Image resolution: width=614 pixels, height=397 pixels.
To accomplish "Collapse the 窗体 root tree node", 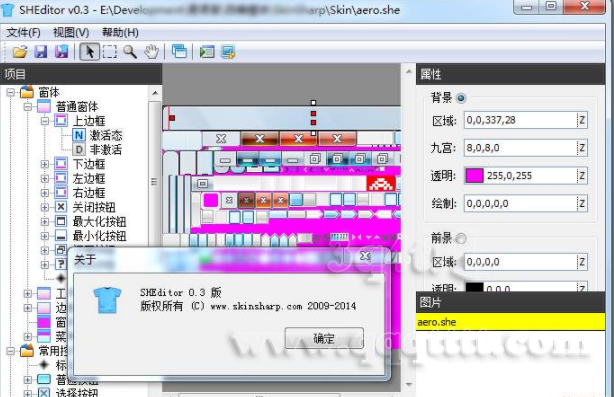I will click(x=11, y=92).
